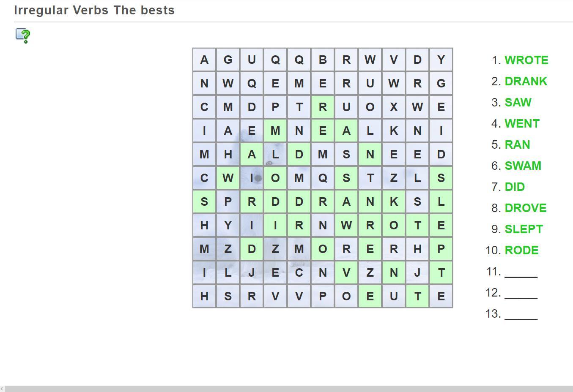Click the Irregular Verbs The bests title
The width and height of the screenshot is (573, 392).
point(94,10)
